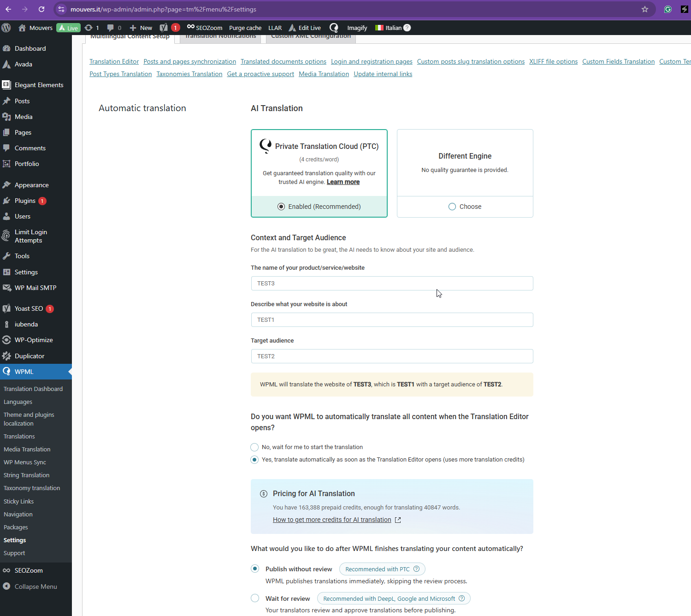691x616 pixels.
Task: Select Wait for review radio
Action: point(255,598)
